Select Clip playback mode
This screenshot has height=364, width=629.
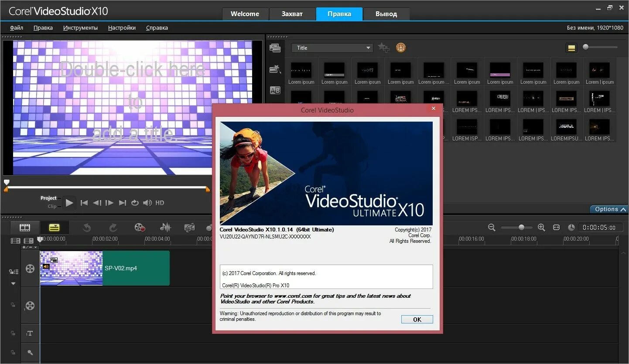click(x=52, y=206)
